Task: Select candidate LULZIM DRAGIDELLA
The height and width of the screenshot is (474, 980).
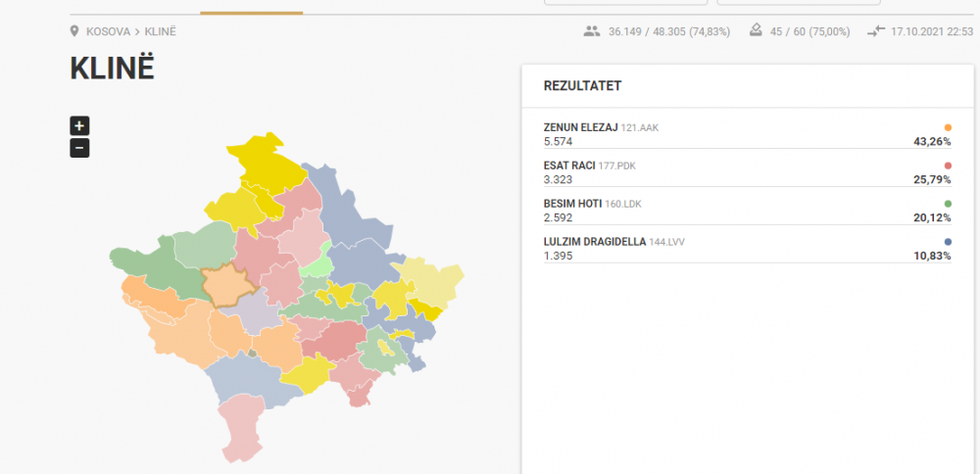Action: pyautogui.click(x=595, y=242)
